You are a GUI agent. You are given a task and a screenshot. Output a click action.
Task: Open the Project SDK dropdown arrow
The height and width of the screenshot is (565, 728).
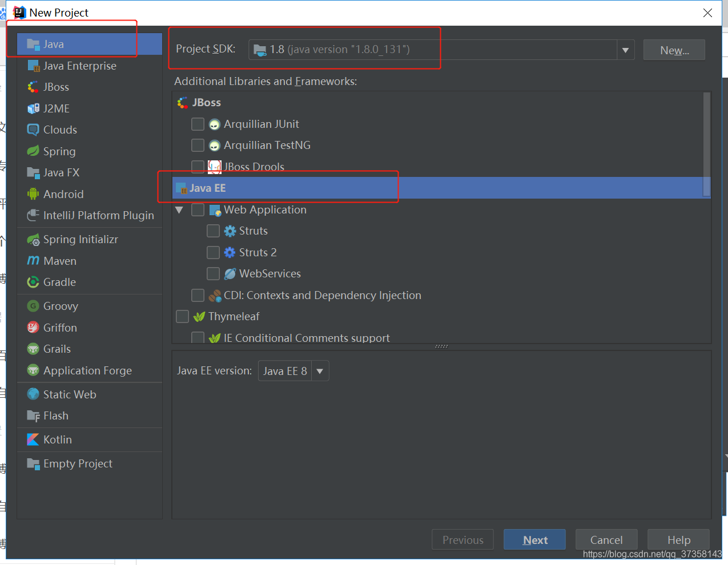click(x=625, y=50)
